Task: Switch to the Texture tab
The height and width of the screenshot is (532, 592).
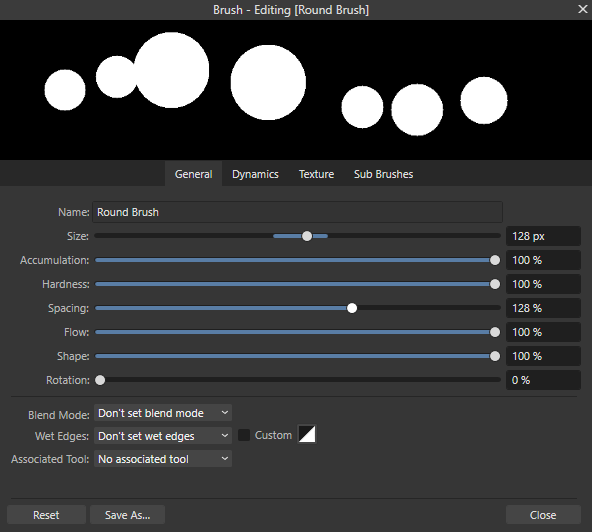Action: pyautogui.click(x=316, y=174)
